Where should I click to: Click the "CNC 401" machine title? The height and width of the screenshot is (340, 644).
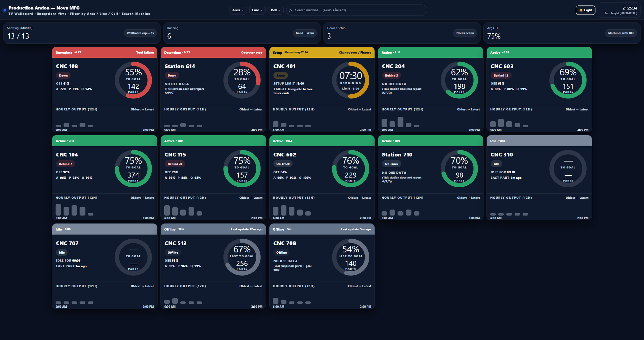coord(284,66)
